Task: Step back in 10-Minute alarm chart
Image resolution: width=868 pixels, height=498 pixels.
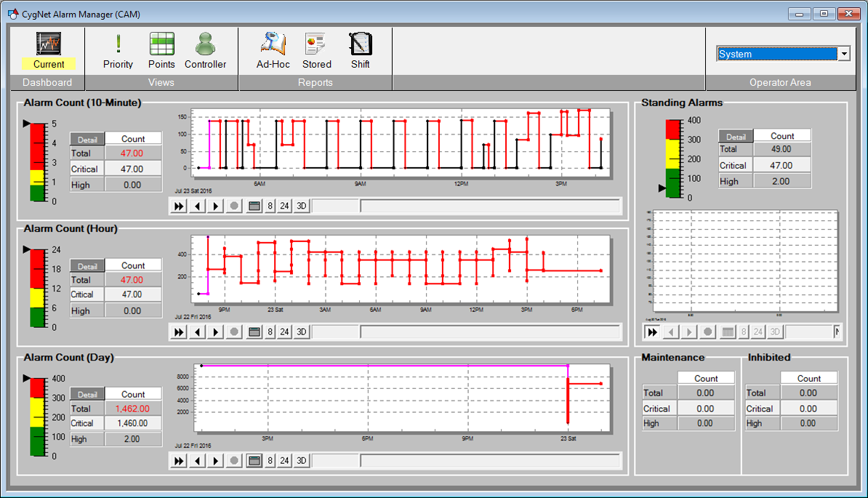Action: point(197,206)
